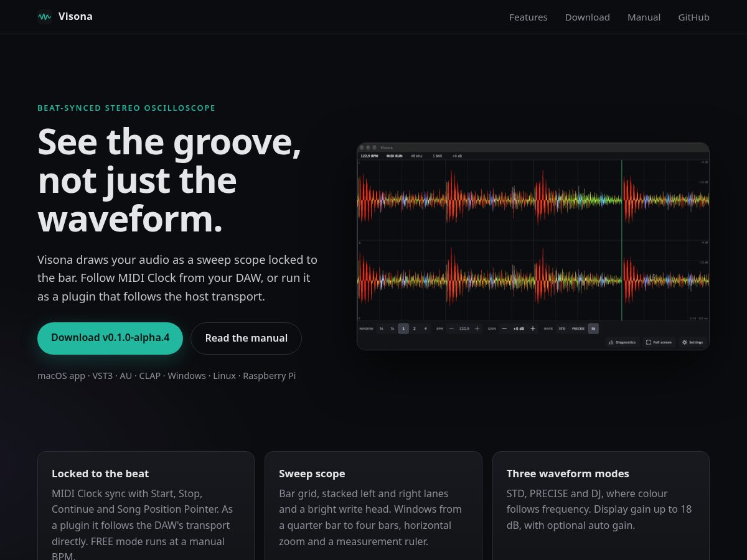Click the app screenshot preview image
Viewport: 747px width, 560px height.
point(533,246)
